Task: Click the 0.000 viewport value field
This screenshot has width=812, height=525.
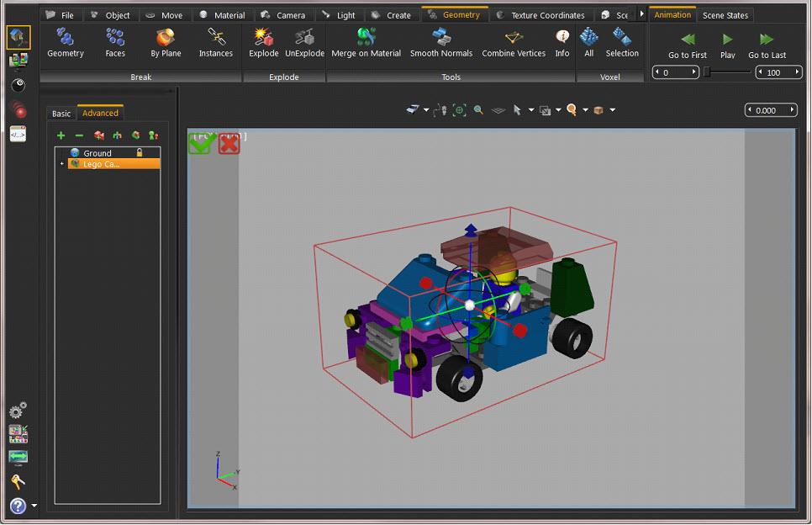Action: tap(771, 110)
